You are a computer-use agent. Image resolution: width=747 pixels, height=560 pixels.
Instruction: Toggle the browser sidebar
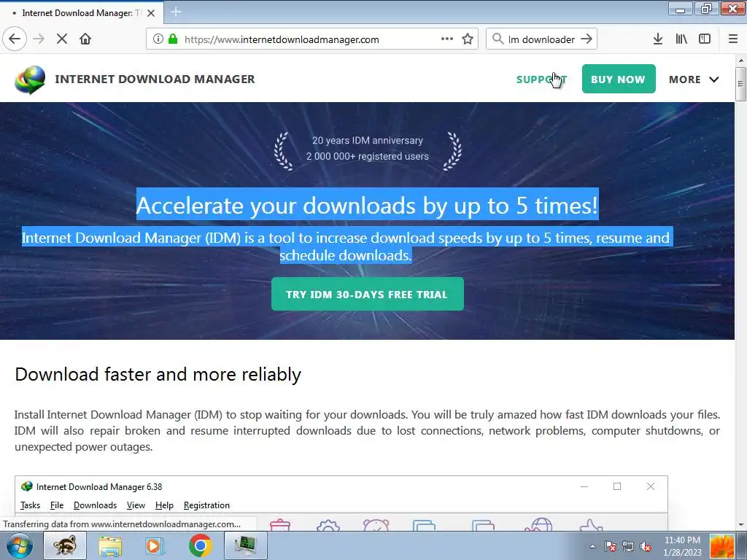point(705,39)
